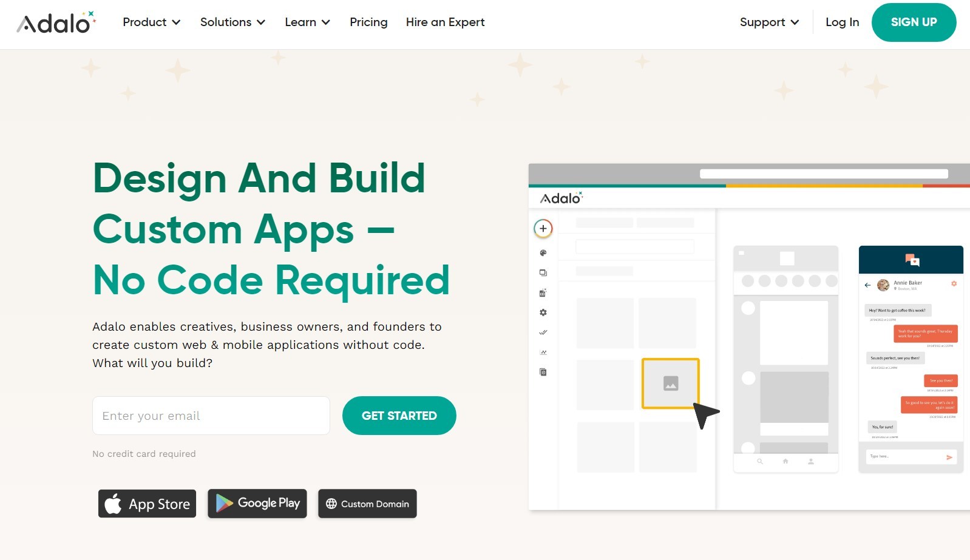The width and height of the screenshot is (970, 560).
Task: Open the Hire an Expert page
Action: point(446,22)
